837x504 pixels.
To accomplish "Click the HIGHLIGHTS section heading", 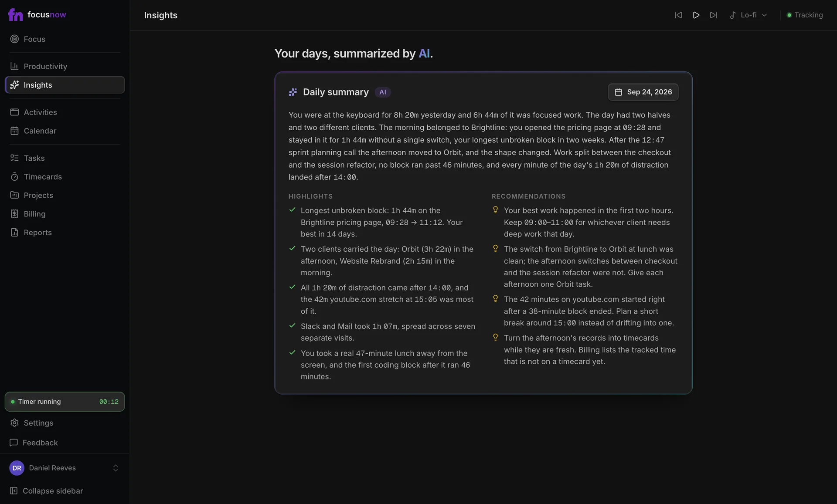I will pos(310,196).
